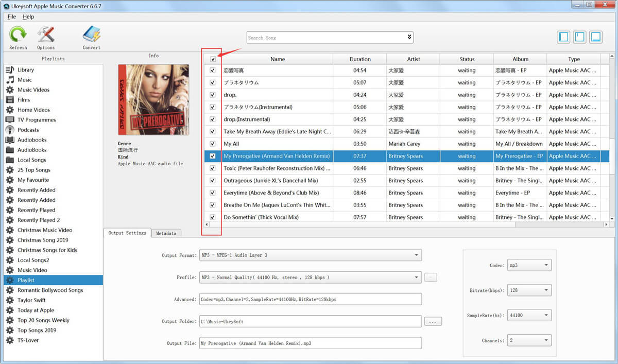This screenshot has width=618, height=364.
Task: Expand the Search Song dropdown arrow
Action: click(409, 37)
